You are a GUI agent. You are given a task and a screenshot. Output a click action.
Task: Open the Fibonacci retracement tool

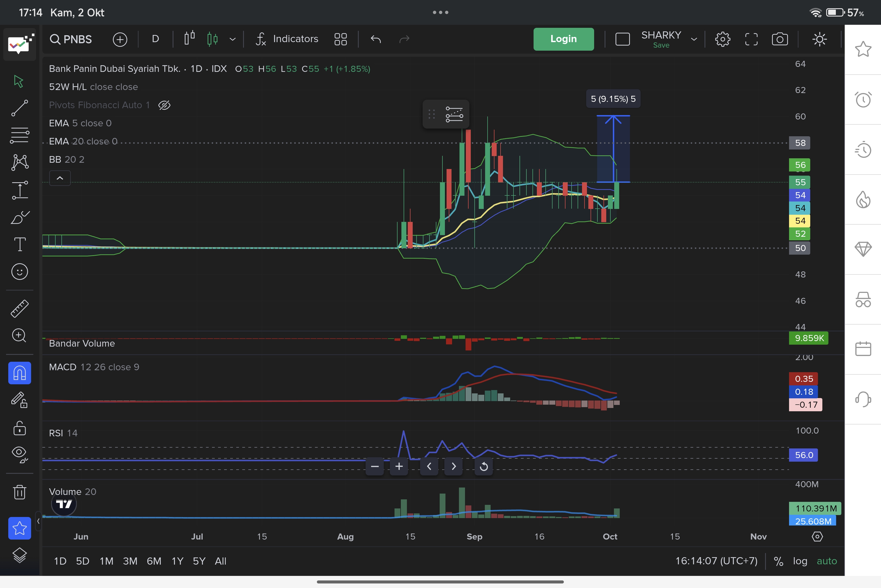coord(20,135)
